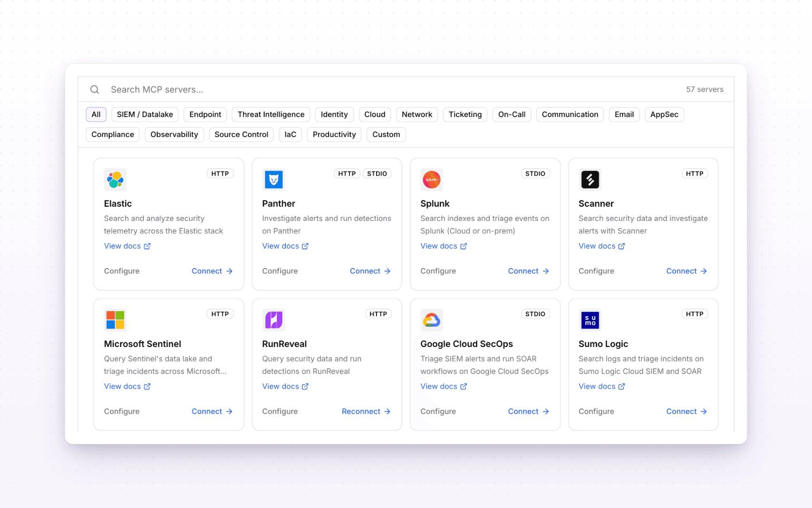Filter by Compliance category
This screenshot has height=508, width=812.
tap(113, 134)
